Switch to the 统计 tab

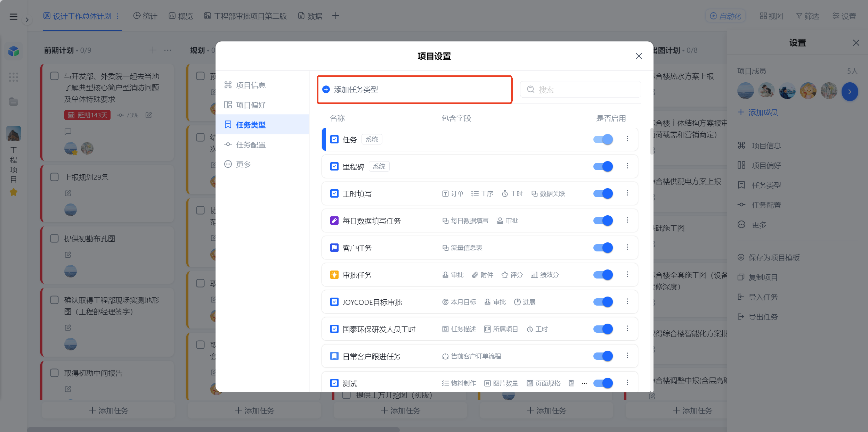click(x=145, y=16)
